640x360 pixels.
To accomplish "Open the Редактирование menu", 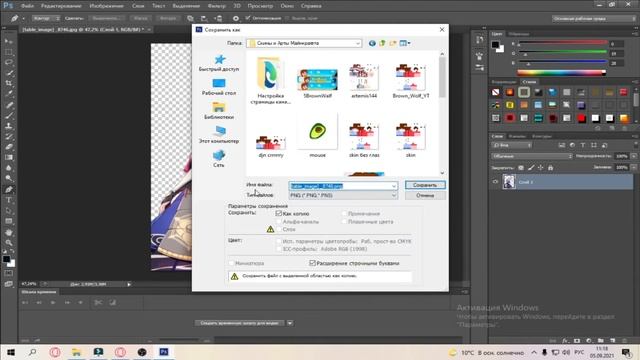I will (x=61, y=6).
